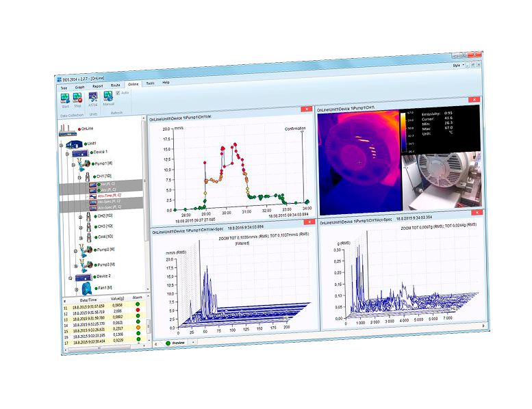
Task: Click the orange alarm dot in row 15
Action: [x=138, y=328]
